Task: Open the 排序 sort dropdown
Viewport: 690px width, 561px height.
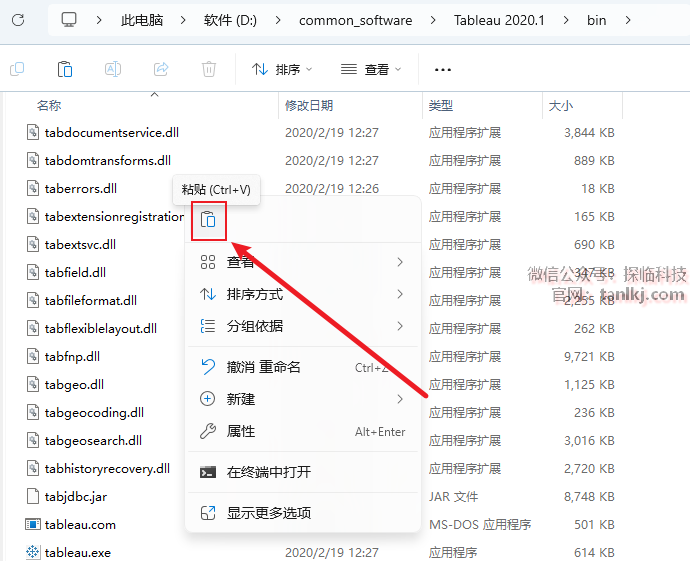Action: pos(282,70)
